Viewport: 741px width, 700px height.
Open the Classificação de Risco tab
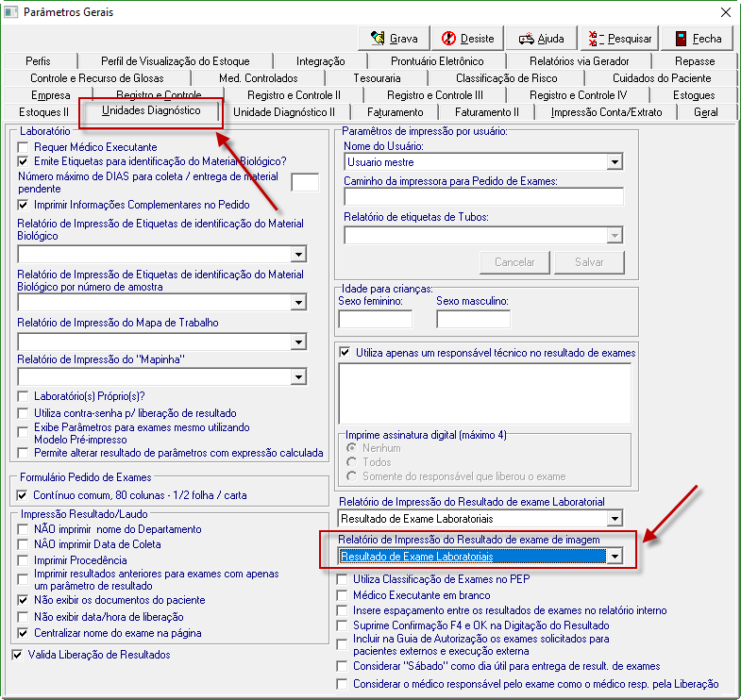(506, 78)
